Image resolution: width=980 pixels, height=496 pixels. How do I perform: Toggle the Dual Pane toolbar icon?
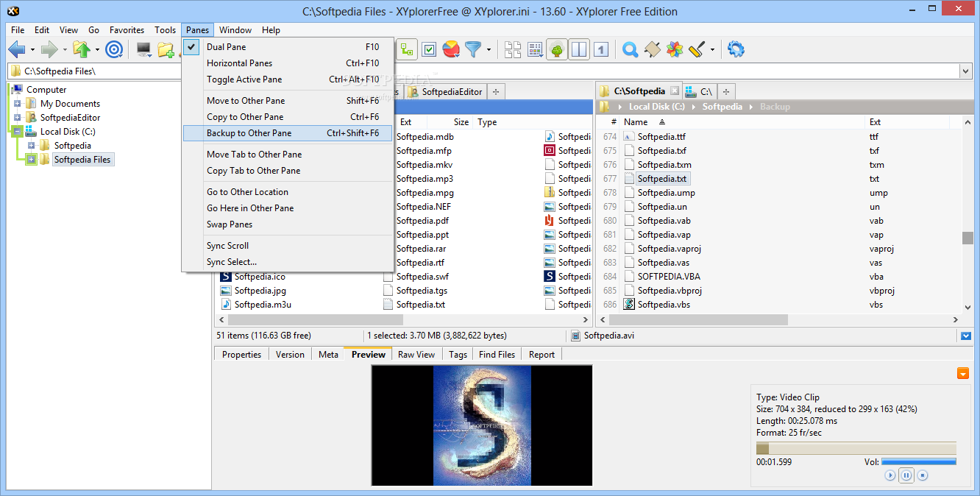579,49
